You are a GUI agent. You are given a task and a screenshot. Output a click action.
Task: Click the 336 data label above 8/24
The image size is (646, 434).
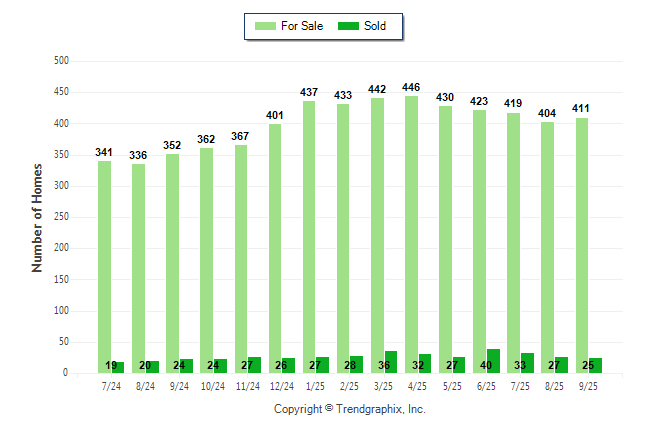pyautogui.click(x=138, y=155)
